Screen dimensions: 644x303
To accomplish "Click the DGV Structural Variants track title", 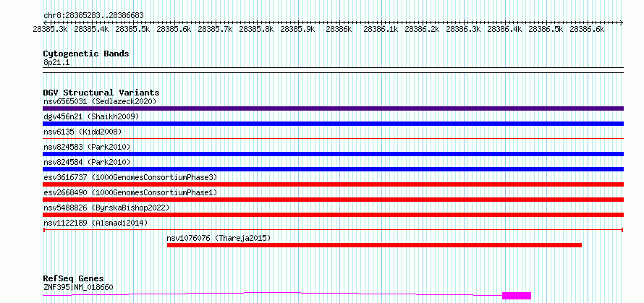I will (101, 93).
